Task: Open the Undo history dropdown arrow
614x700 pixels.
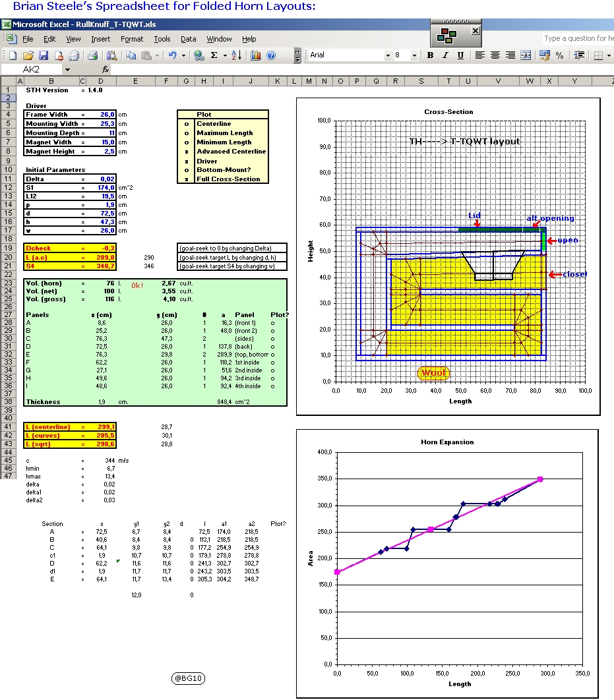Action: 183,55
